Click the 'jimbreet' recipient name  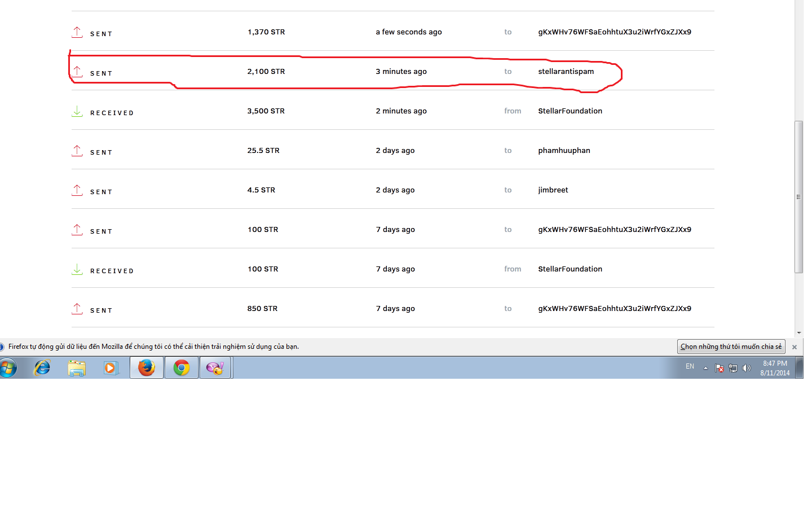[553, 190]
